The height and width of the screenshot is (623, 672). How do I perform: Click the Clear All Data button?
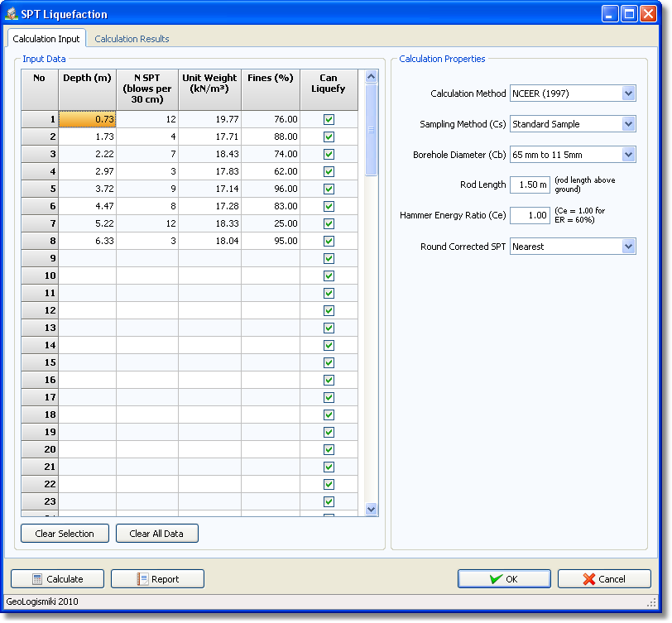(156, 534)
